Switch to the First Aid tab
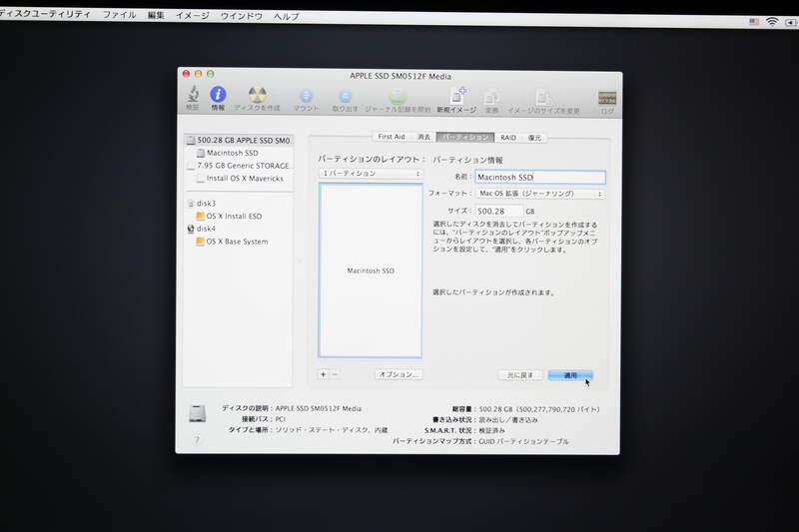 click(x=391, y=137)
